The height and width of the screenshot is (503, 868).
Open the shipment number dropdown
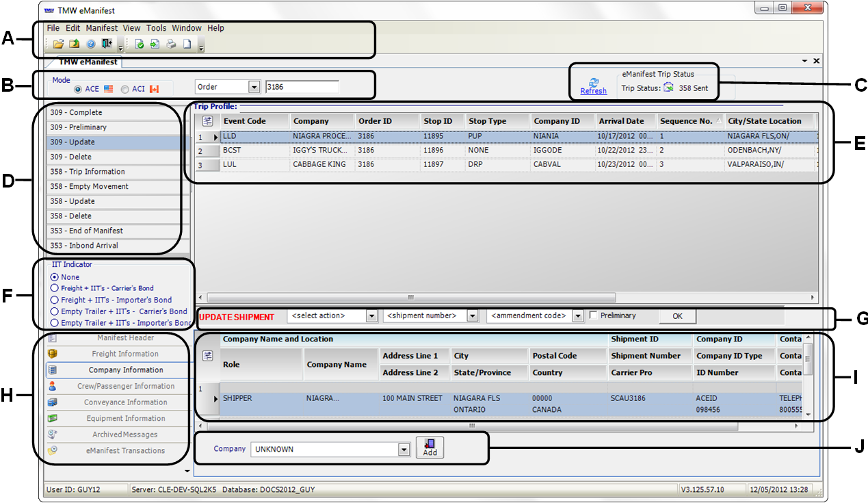point(472,316)
